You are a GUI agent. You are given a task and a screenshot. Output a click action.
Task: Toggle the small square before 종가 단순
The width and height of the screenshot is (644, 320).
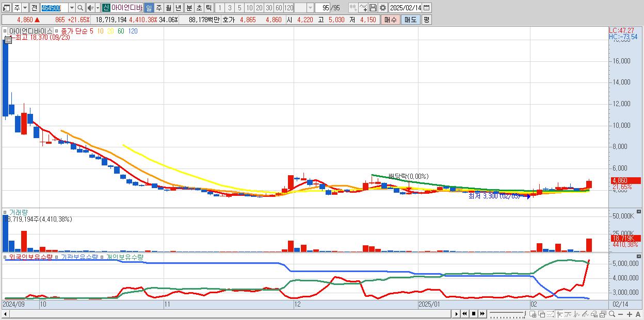(x=57, y=31)
